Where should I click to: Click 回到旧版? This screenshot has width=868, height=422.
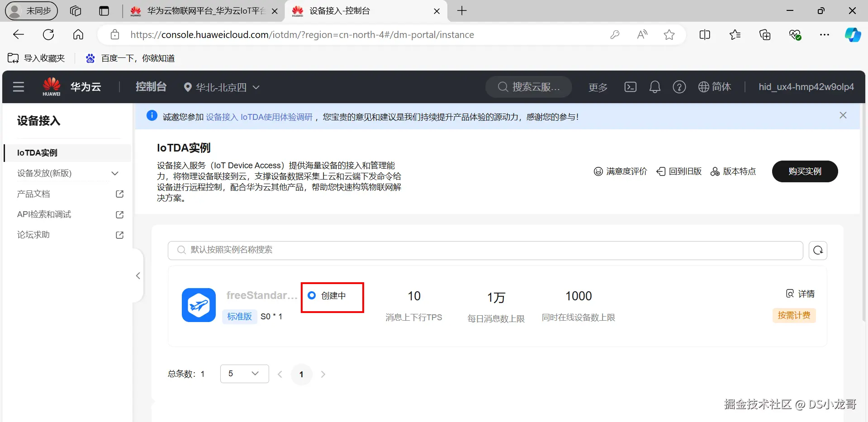(x=679, y=171)
